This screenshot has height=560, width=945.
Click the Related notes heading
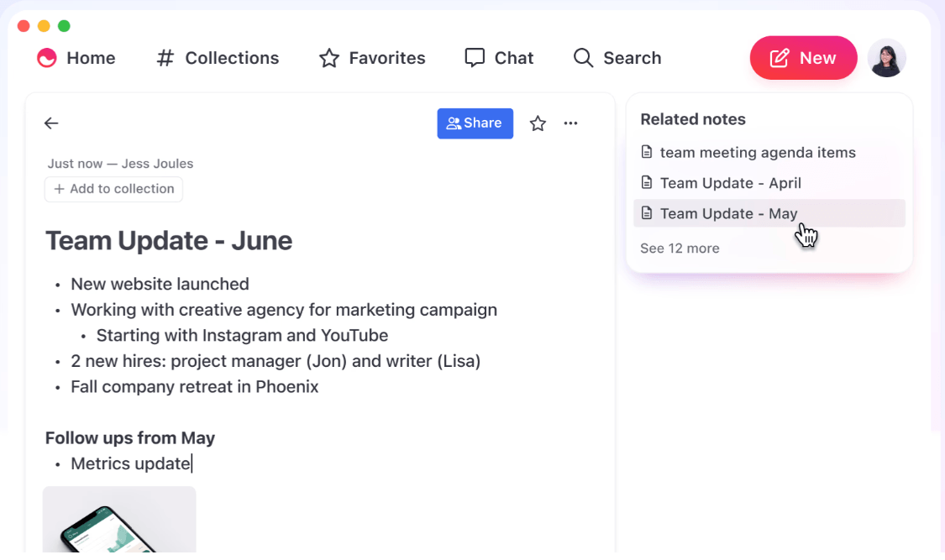tap(693, 119)
